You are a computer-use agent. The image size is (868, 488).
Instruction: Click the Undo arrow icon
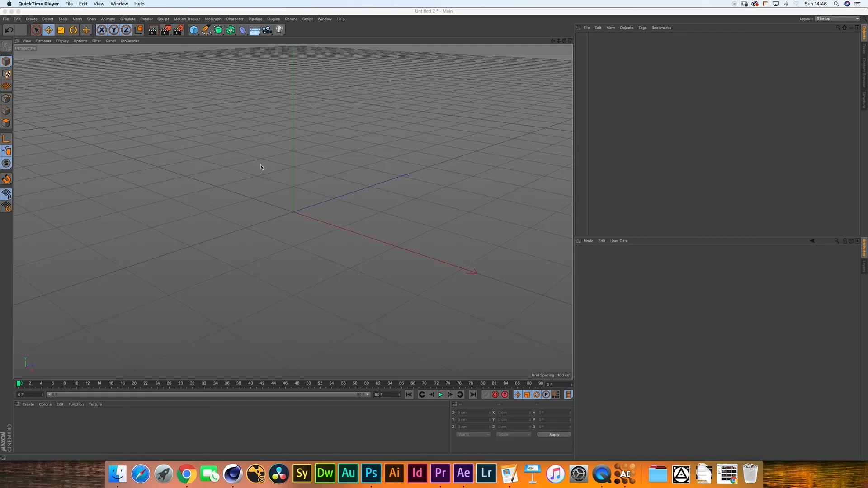tap(9, 30)
